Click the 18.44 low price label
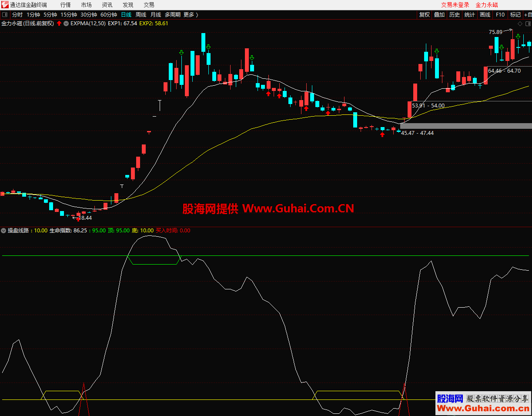532x416 pixels. (x=86, y=218)
